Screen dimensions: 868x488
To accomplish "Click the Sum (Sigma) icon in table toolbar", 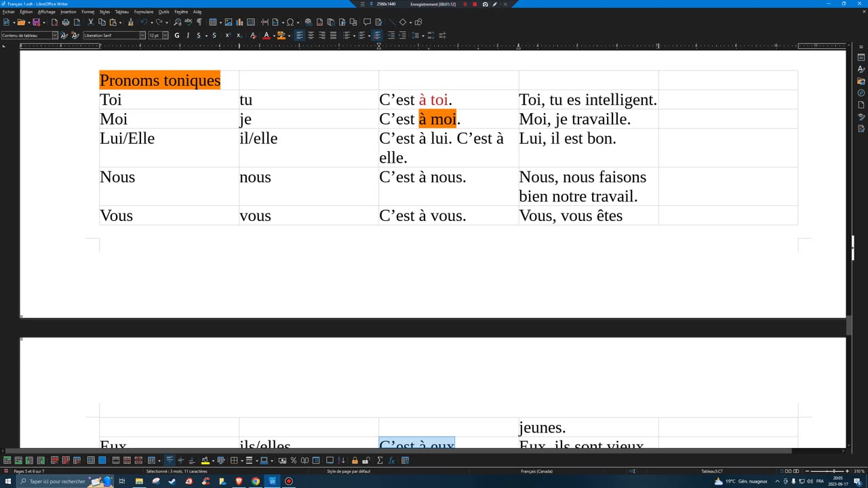I will click(380, 460).
